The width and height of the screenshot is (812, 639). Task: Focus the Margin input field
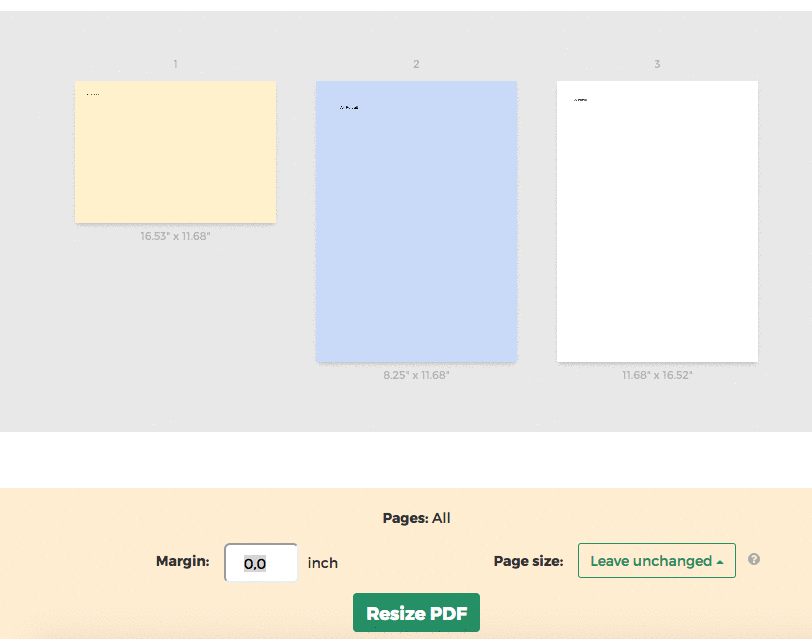coord(261,563)
